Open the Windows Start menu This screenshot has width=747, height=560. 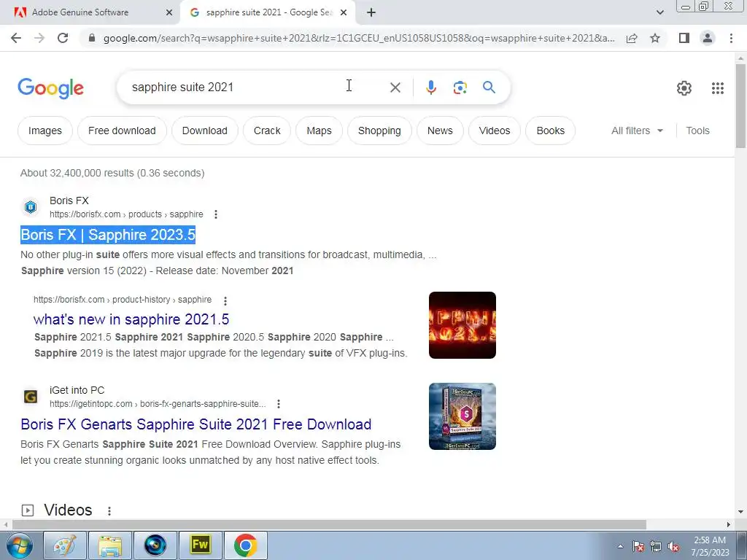(x=20, y=545)
